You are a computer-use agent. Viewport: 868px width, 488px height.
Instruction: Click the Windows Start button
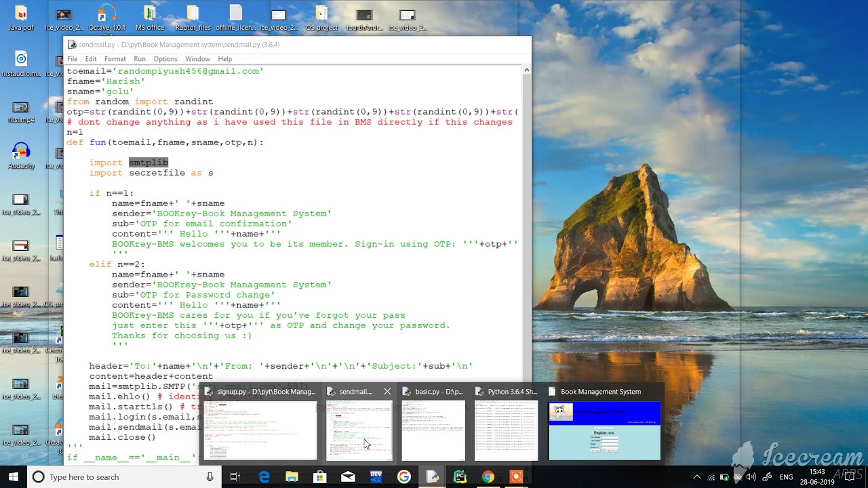[x=14, y=477]
